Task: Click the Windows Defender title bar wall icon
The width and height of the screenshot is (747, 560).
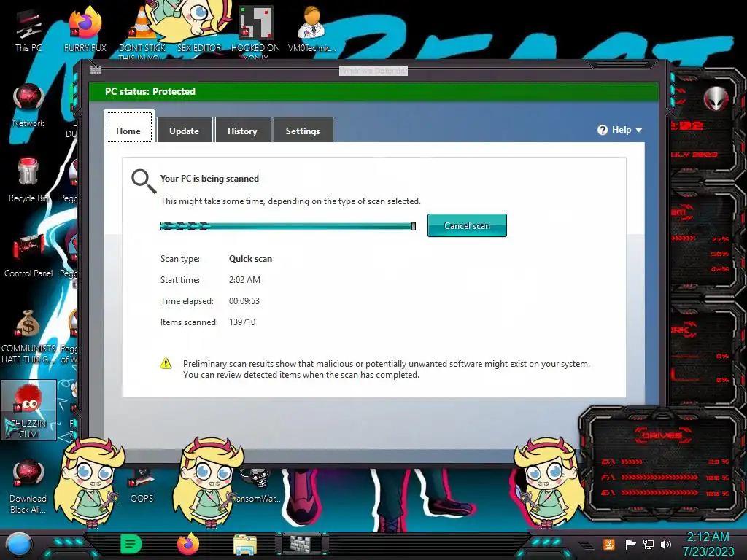Action: tap(96, 70)
